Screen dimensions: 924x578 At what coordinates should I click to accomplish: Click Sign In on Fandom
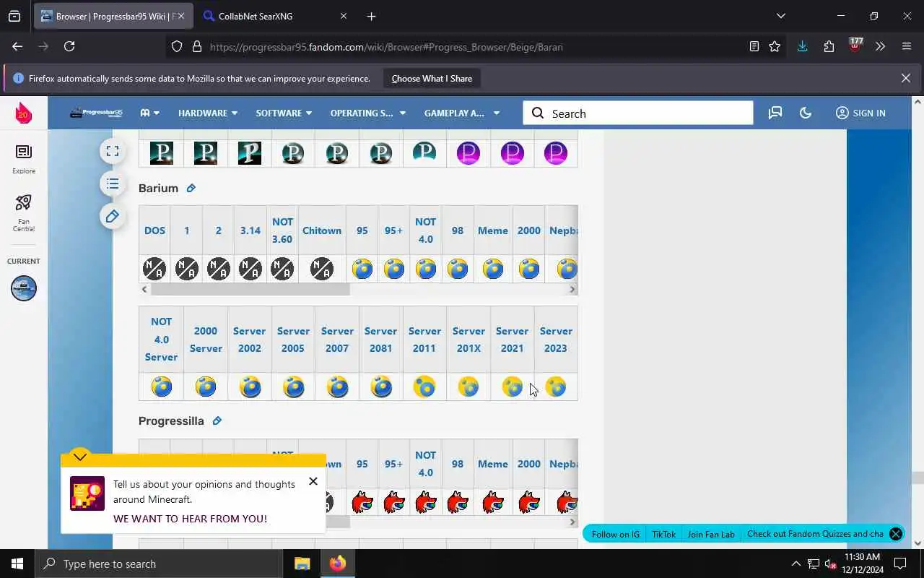[x=860, y=113]
